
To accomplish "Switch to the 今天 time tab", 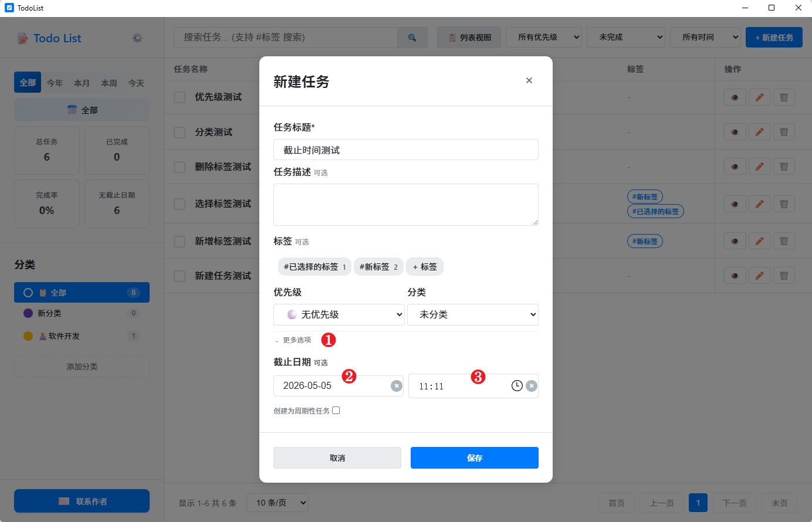I will (x=136, y=83).
